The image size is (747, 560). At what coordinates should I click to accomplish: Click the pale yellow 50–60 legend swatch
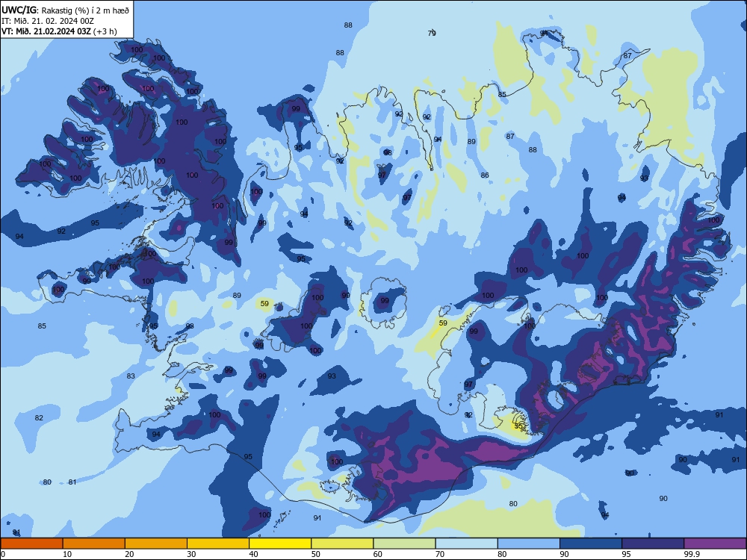point(342,544)
